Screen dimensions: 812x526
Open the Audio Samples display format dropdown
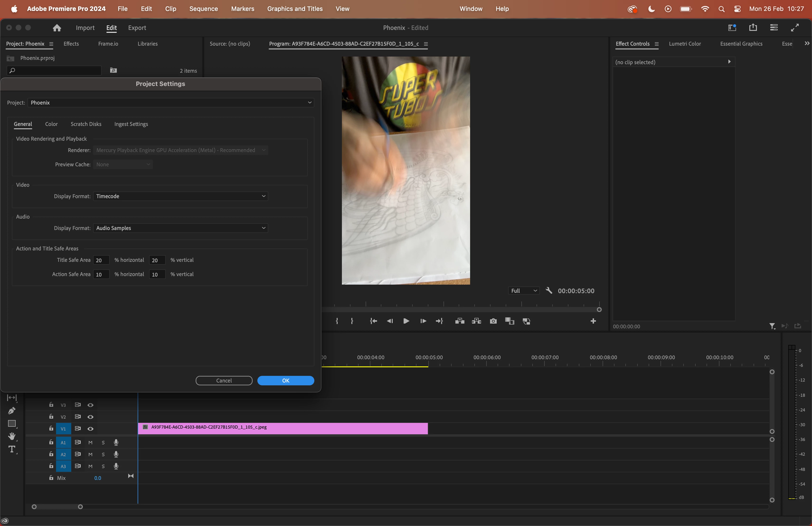click(x=180, y=228)
